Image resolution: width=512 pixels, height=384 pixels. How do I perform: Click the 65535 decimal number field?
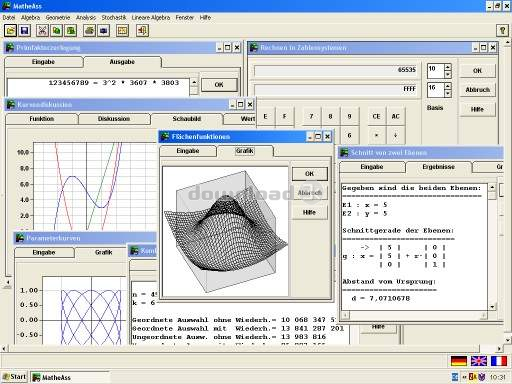336,70
